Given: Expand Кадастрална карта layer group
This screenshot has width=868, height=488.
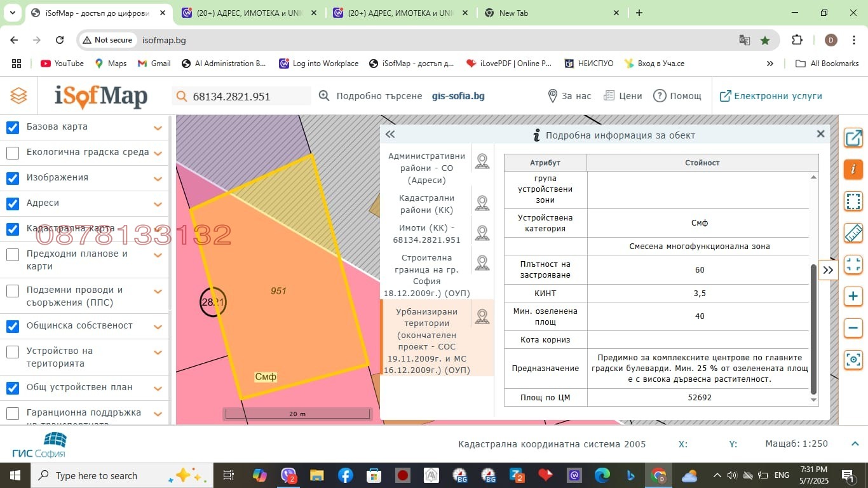Looking at the screenshot, I should click(x=158, y=230).
